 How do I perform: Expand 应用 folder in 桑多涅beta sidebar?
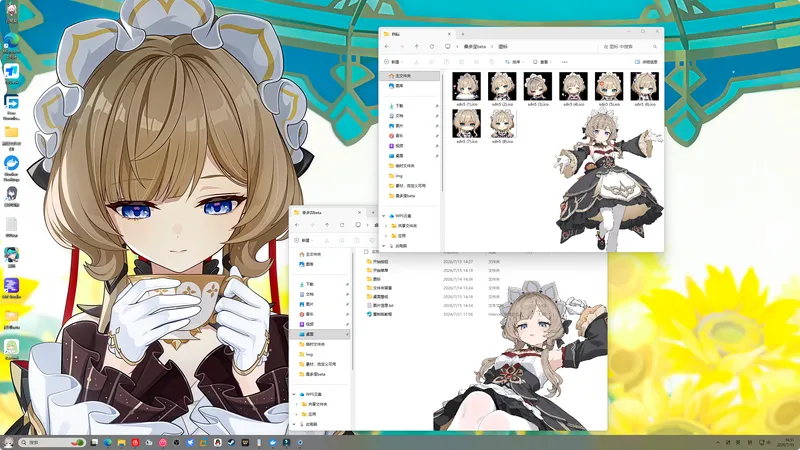pos(297,414)
